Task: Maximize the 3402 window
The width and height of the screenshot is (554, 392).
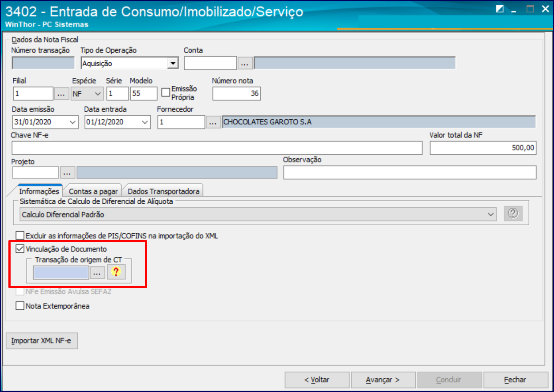Action: 530,9
